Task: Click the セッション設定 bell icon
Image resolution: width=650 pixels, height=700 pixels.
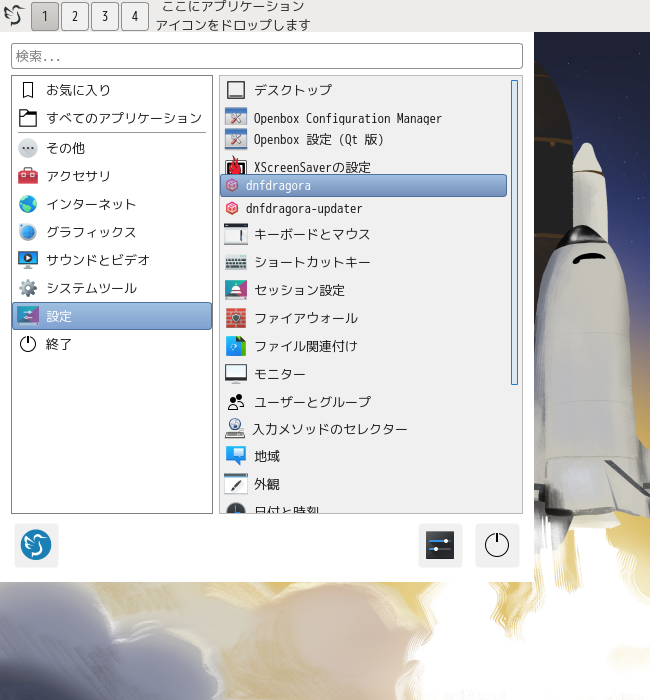Action: (236, 290)
